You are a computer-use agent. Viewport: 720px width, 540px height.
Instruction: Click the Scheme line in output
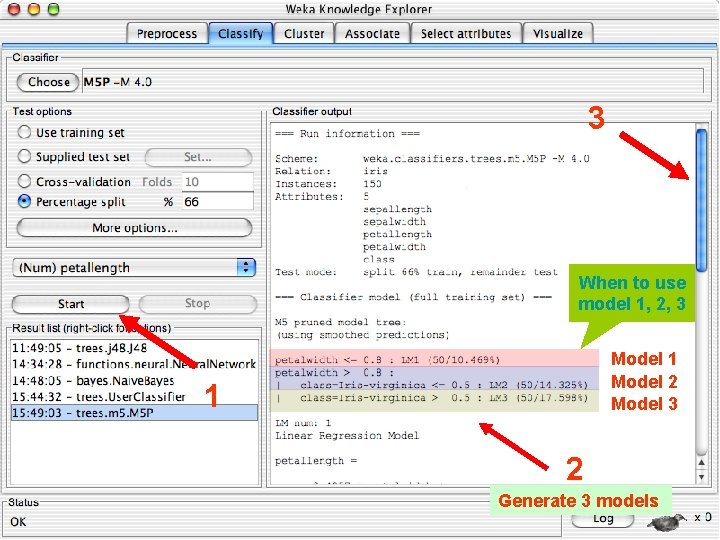click(432, 159)
